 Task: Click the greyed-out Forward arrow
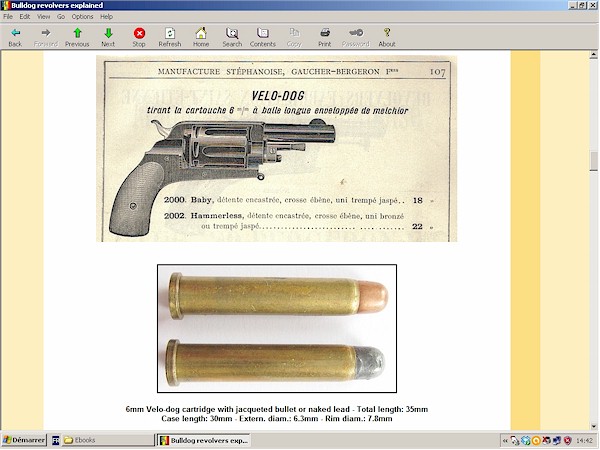pos(46,37)
